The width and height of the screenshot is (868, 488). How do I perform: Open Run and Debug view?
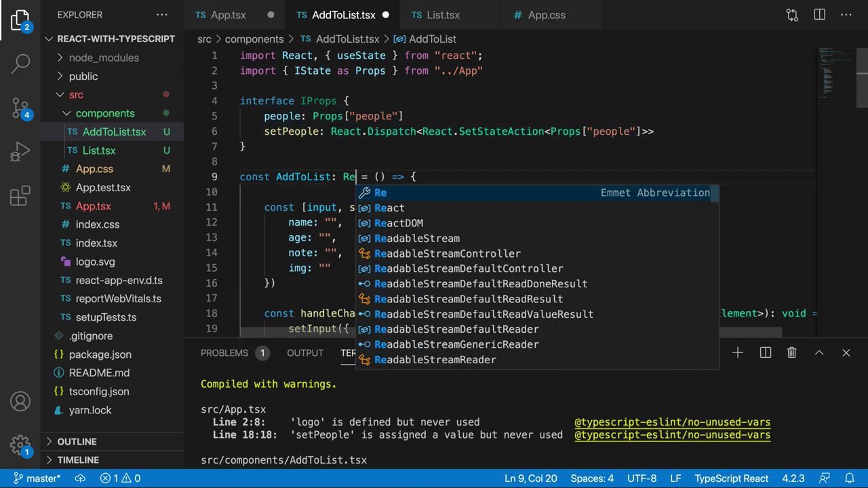coord(20,152)
